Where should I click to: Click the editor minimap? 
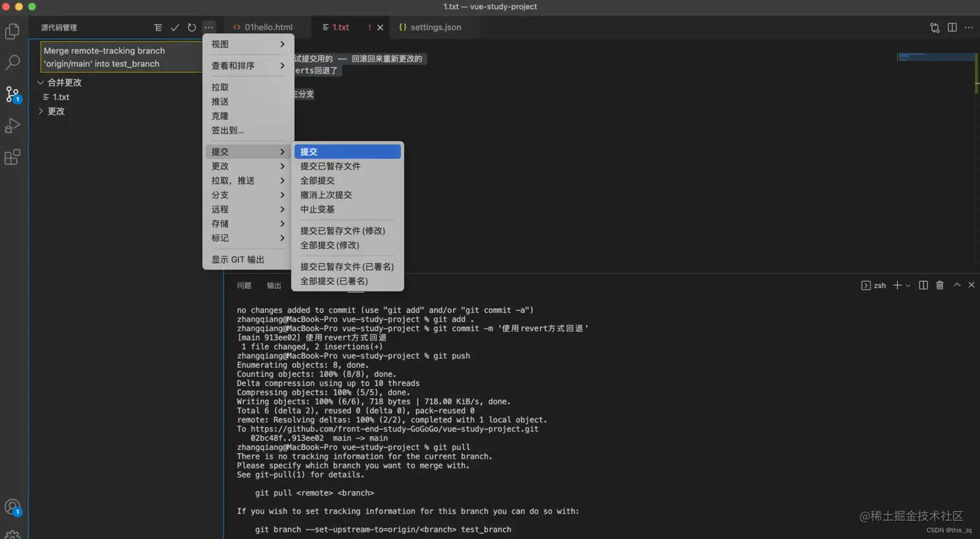(x=935, y=58)
